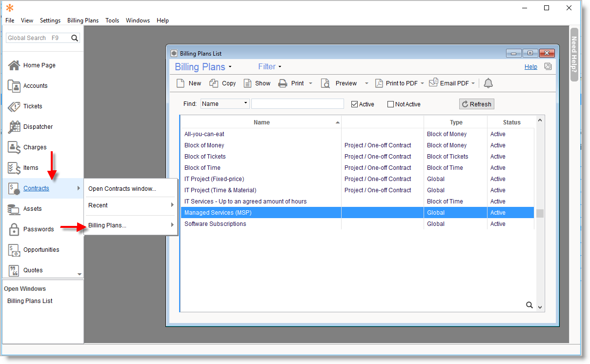Open Assets from the sidebar

tap(32, 209)
